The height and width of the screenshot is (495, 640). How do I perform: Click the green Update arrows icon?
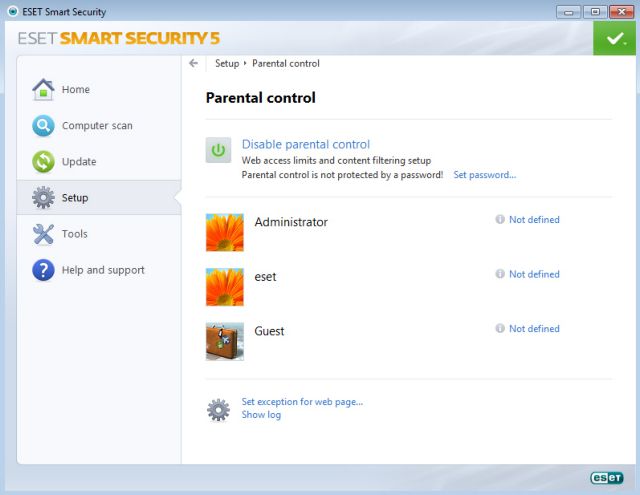(x=43, y=162)
